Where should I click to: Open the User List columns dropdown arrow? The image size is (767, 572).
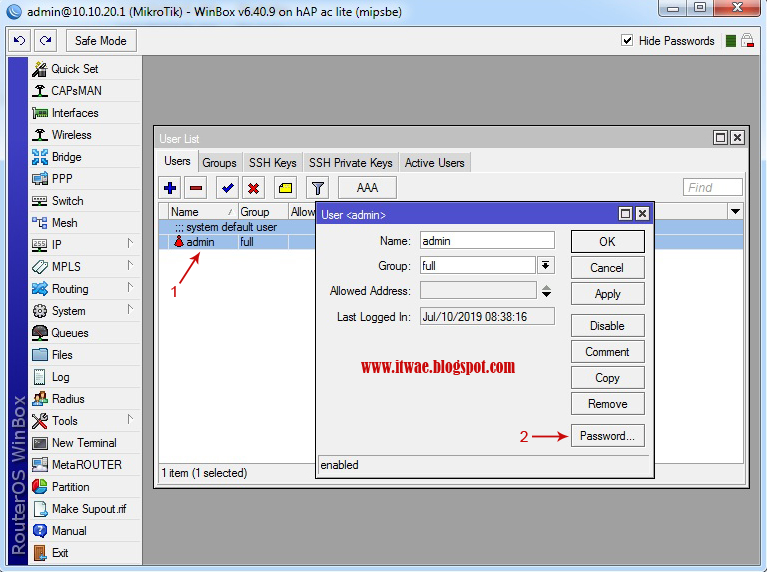[735, 212]
